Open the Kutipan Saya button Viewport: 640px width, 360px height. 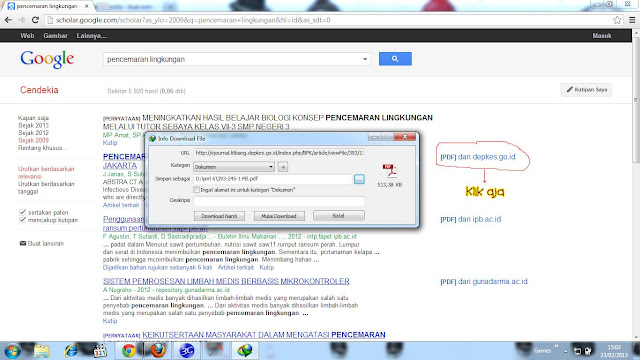pos(587,89)
